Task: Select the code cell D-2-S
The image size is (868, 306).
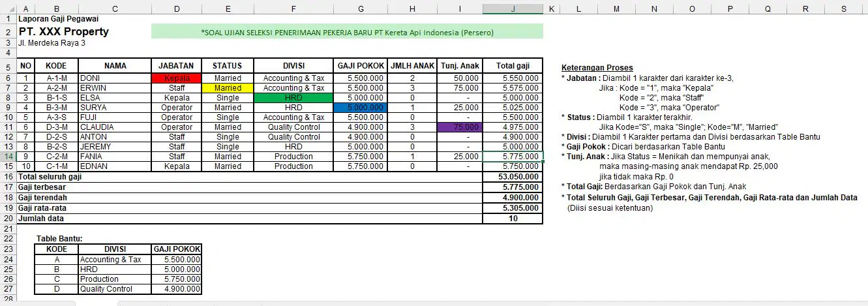Action: pos(57,136)
